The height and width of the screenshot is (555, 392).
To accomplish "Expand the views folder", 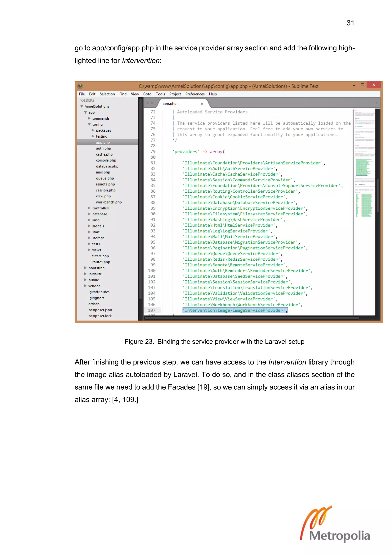I will point(89,250).
